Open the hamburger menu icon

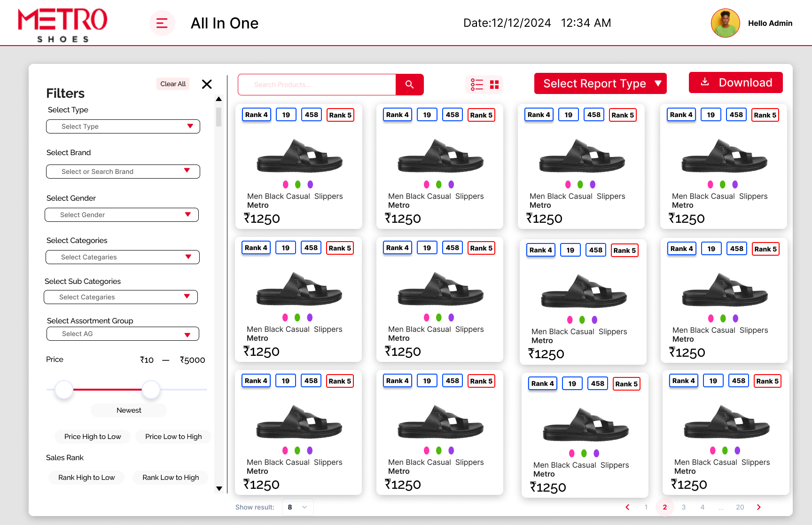(x=162, y=23)
